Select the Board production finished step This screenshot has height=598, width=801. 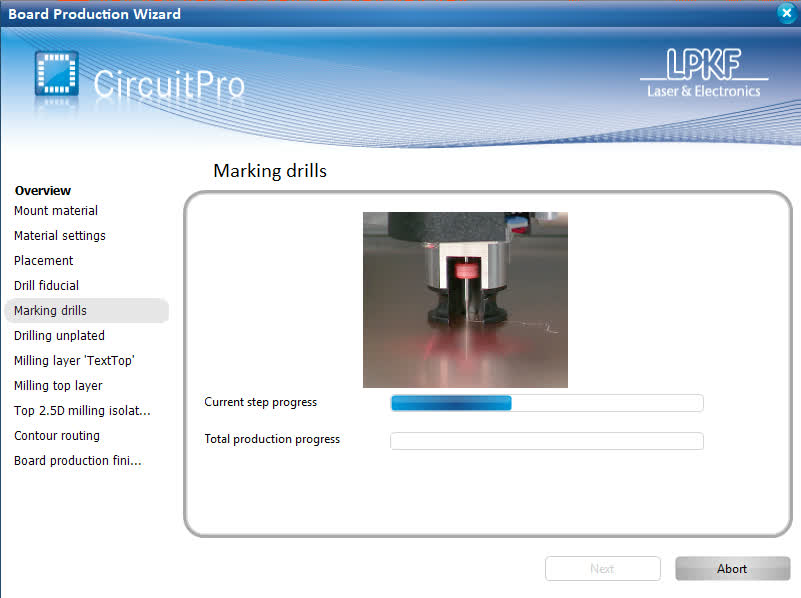point(78,461)
